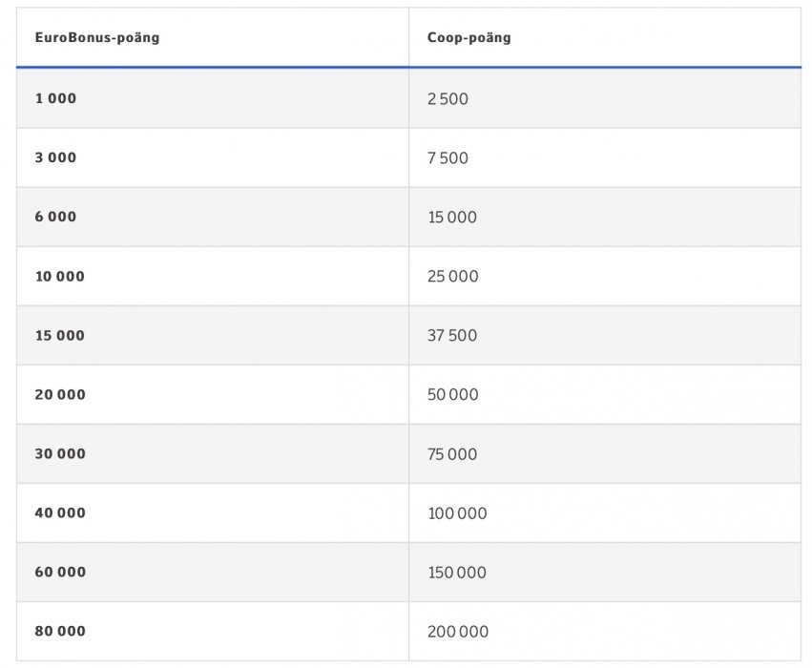Click the 40 000 EuroBonus cell
The image size is (812, 668).
(60, 513)
